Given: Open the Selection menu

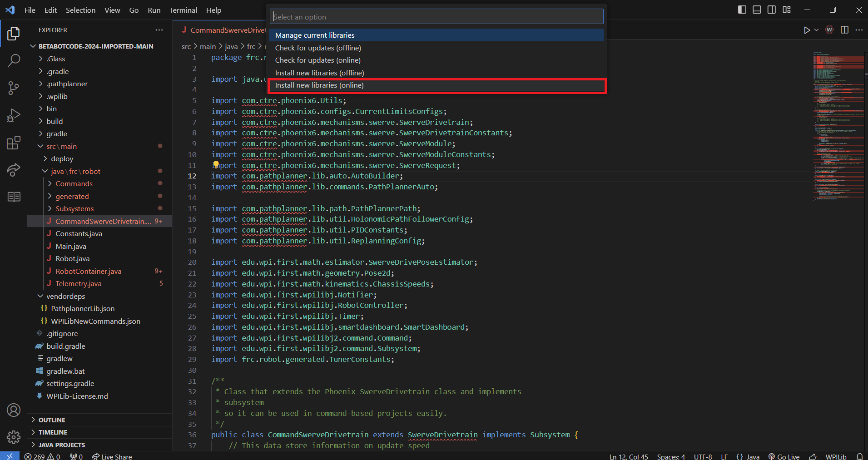Looking at the screenshot, I should tap(80, 10).
